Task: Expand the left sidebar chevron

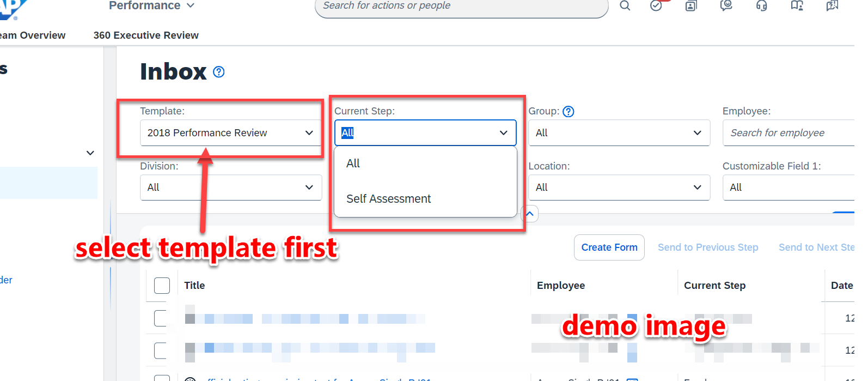Action: click(x=90, y=153)
